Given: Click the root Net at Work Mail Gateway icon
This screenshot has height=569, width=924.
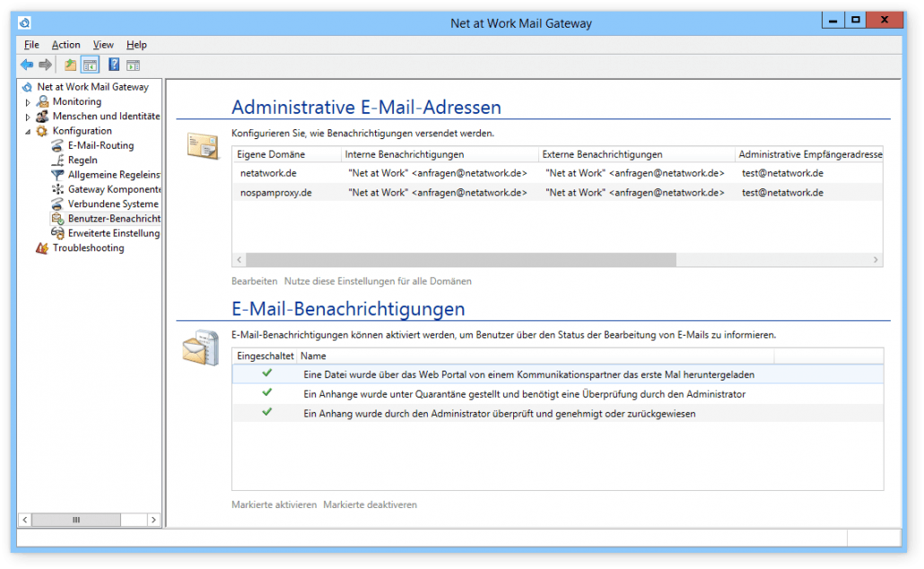Looking at the screenshot, I should click(x=27, y=87).
